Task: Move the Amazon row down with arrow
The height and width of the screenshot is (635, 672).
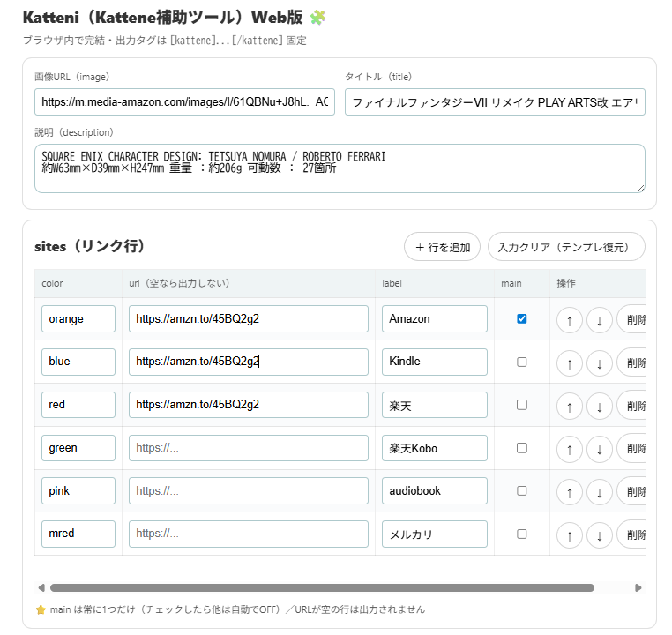Action: coord(599,319)
